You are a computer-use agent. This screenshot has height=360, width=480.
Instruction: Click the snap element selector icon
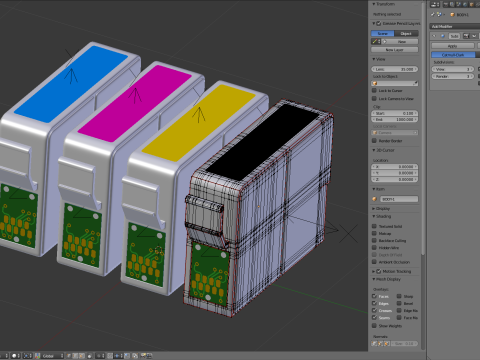point(118,356)
